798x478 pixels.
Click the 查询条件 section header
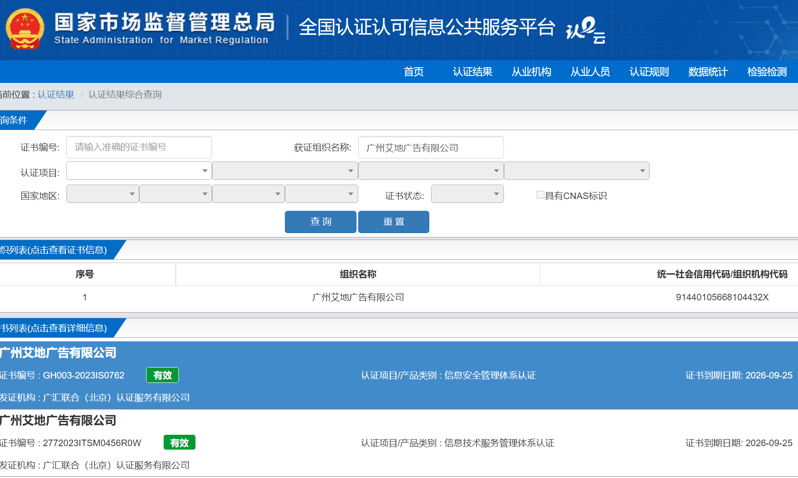coord(14,121)
